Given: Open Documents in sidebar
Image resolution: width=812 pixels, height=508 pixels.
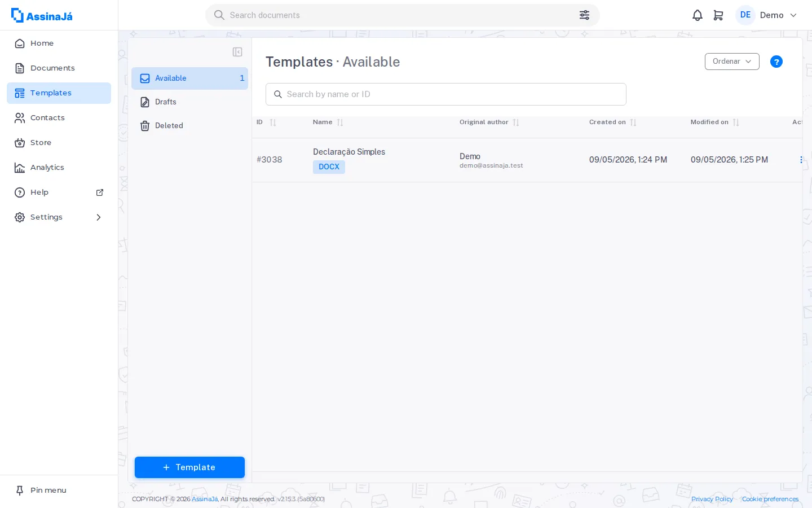Looking at the screenshot, I should pos(59,68).
